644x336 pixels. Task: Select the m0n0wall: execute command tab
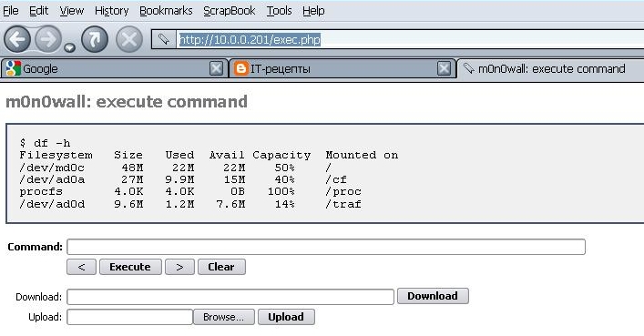tap(550, 68)
